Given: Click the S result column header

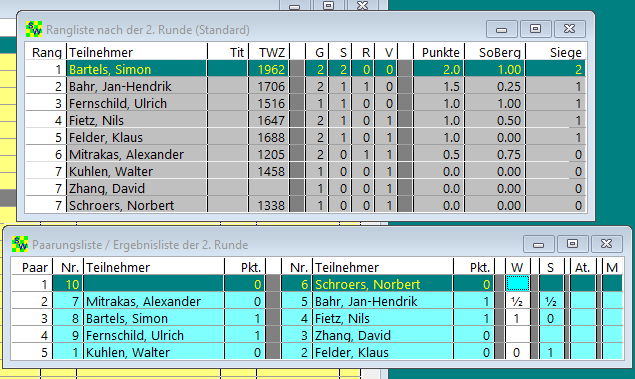Looking at the screenshot, I should [x=550, y=267].
